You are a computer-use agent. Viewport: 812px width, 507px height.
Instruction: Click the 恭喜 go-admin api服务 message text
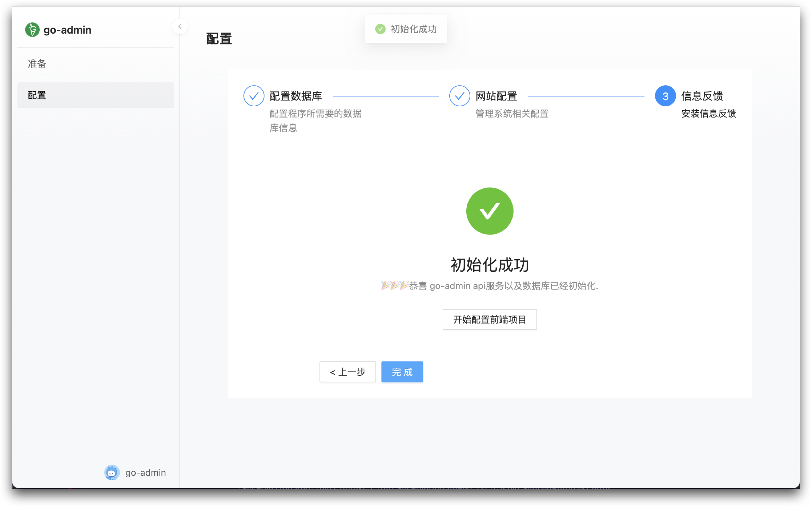click(x=504, y=286)
